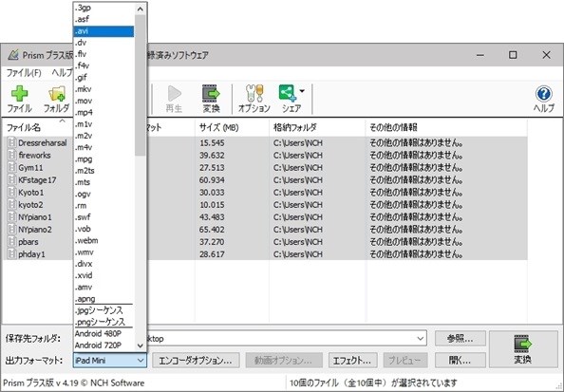This screenshot has width=564, height=392.
Task: Select the Dressrehearsal file icon
Action: [12, 142]
